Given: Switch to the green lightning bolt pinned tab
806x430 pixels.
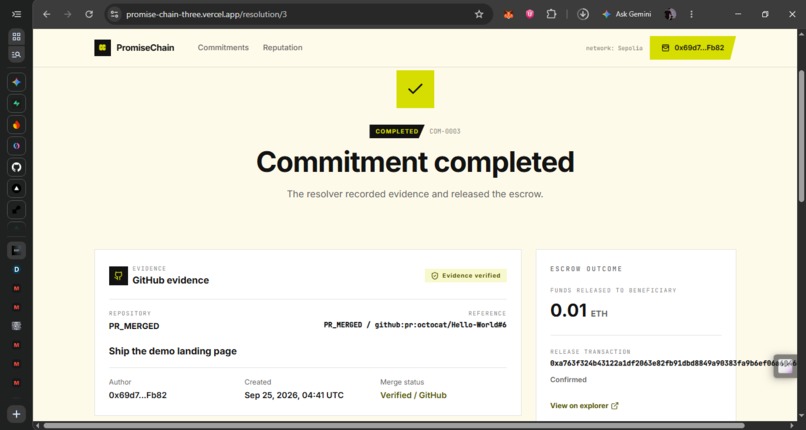Looking at the screenshot, I should click(x=16, y=103).
